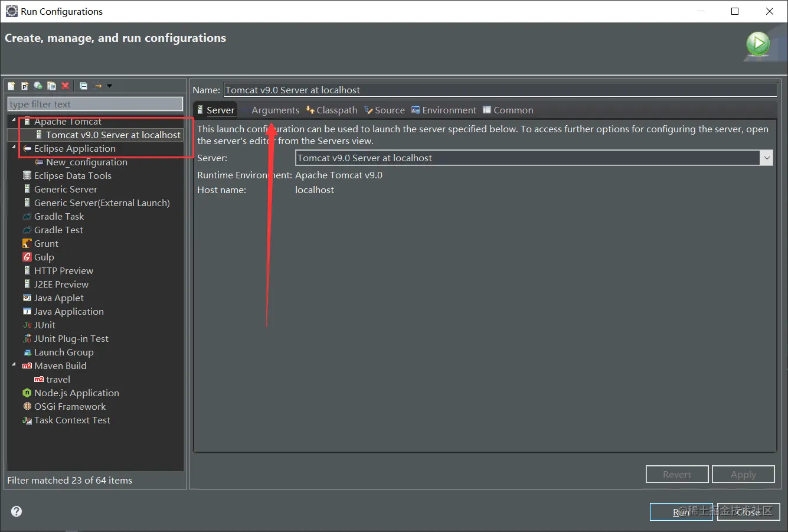Image resolution: width=788 pixels, height=532 pixels.
Task: Click the Grunt icon in the tree
Action: click(x=27, y=243)
